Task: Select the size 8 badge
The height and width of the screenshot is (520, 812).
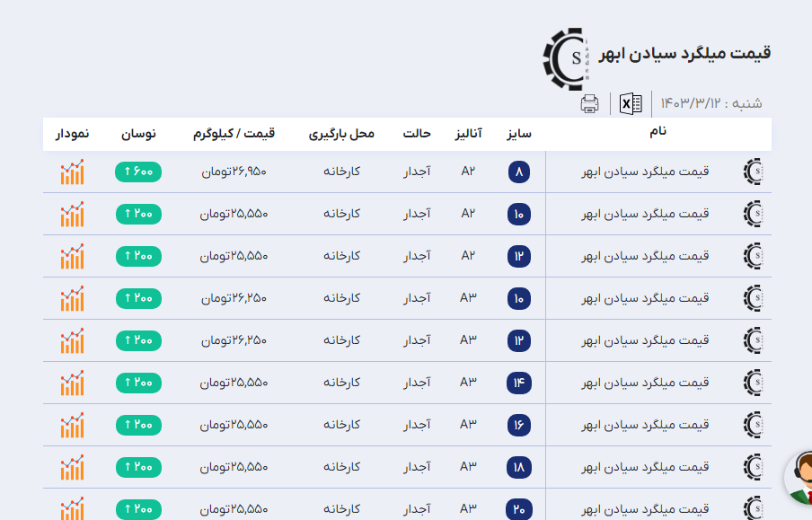Action: [x=519, y=172]
